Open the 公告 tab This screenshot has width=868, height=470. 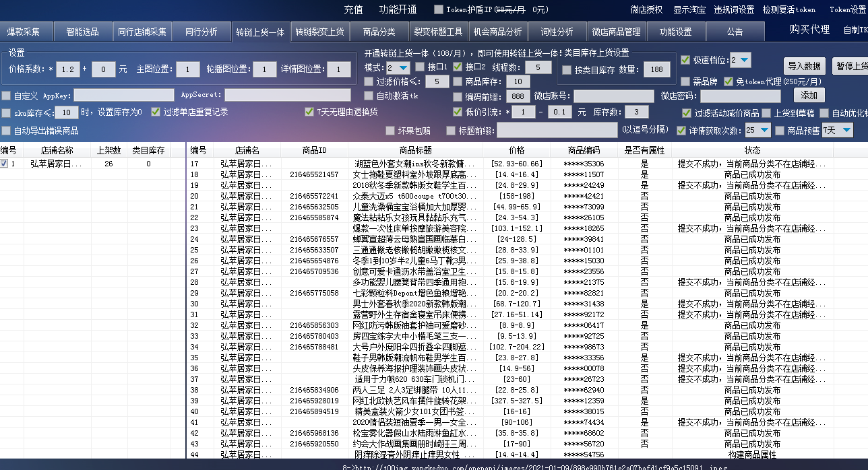pos(735,32)
